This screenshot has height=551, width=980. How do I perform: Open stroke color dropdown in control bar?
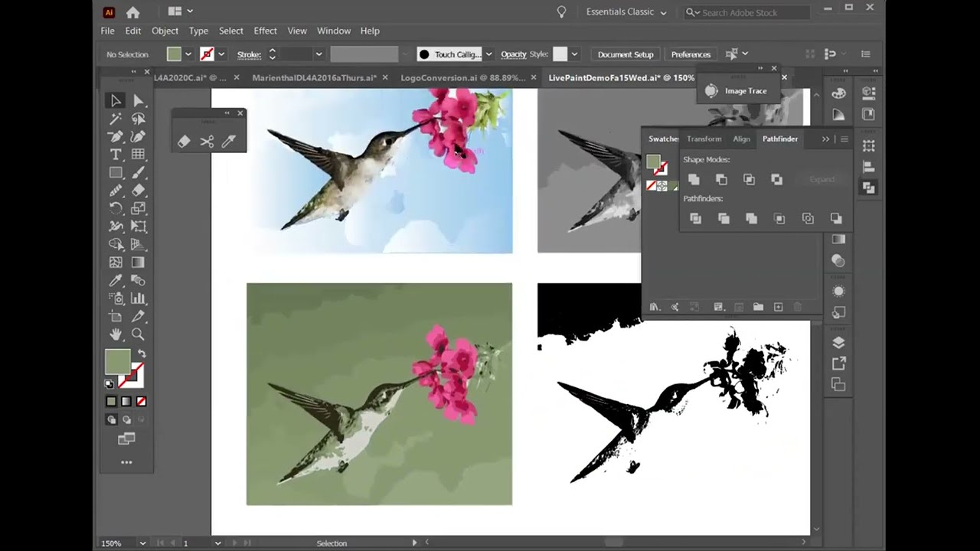pos(221,54)
